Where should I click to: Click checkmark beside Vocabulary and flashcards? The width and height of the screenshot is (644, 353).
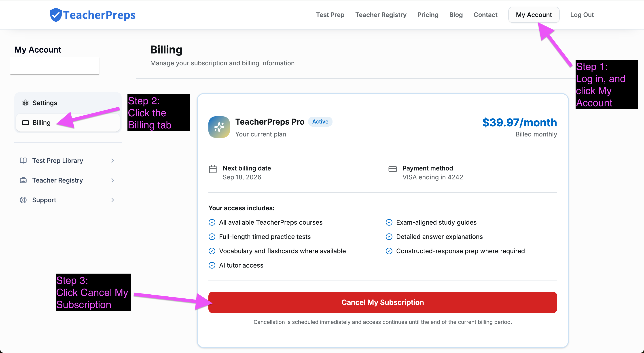click(212, 251)
